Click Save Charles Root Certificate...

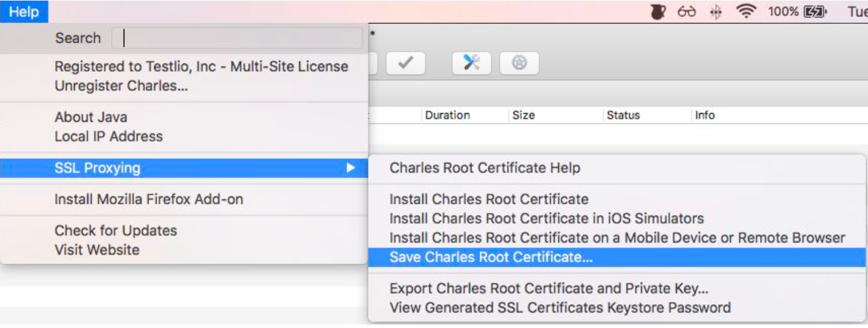(617, 257)
